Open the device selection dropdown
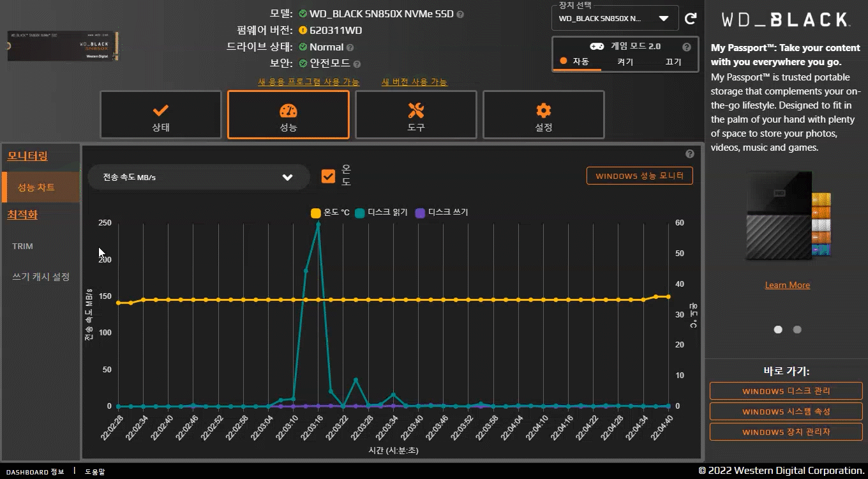 [x=615, y=19]
